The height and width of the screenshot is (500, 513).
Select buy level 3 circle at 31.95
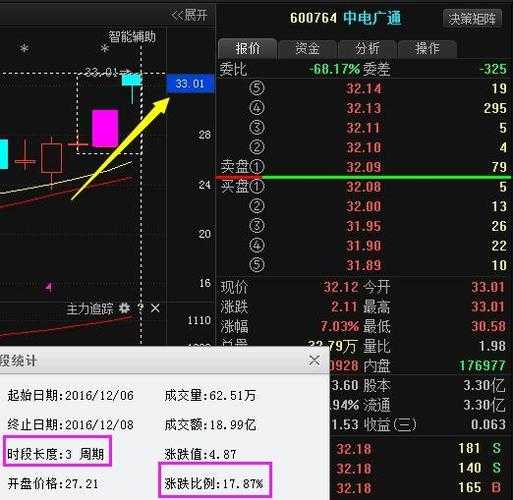pos(257,226)
